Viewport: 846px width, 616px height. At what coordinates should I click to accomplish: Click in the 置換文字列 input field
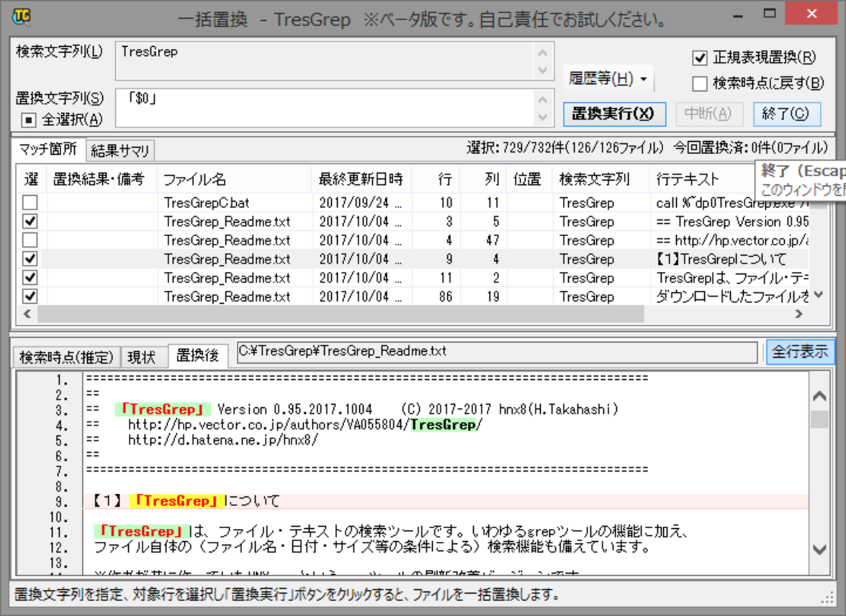pos(325,108)
